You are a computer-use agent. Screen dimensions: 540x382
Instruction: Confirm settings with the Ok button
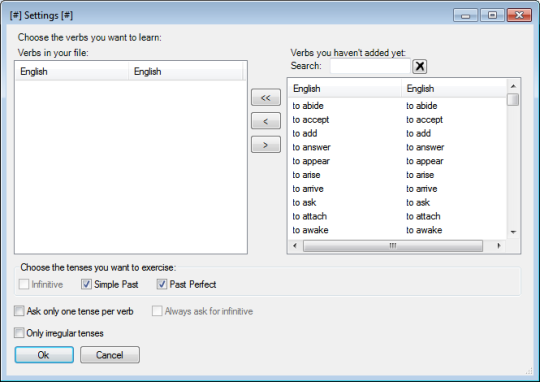(x=44, y=355)
